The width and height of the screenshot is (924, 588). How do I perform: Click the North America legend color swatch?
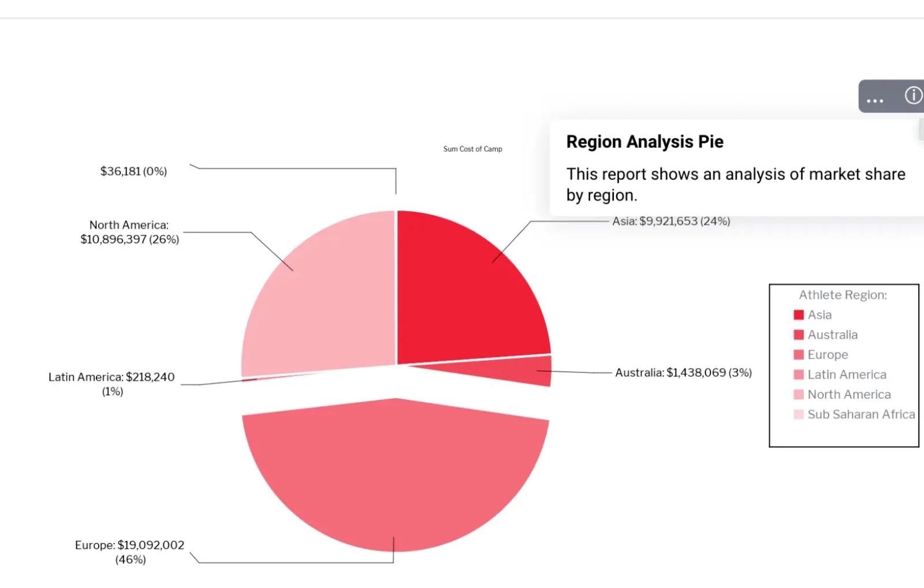coord(799,395)
